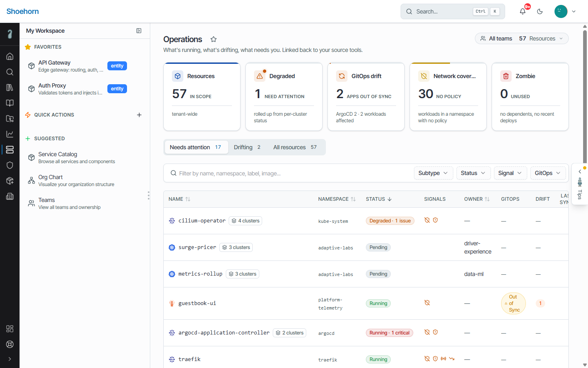Open the organization building icon in rail

(10, 196)
